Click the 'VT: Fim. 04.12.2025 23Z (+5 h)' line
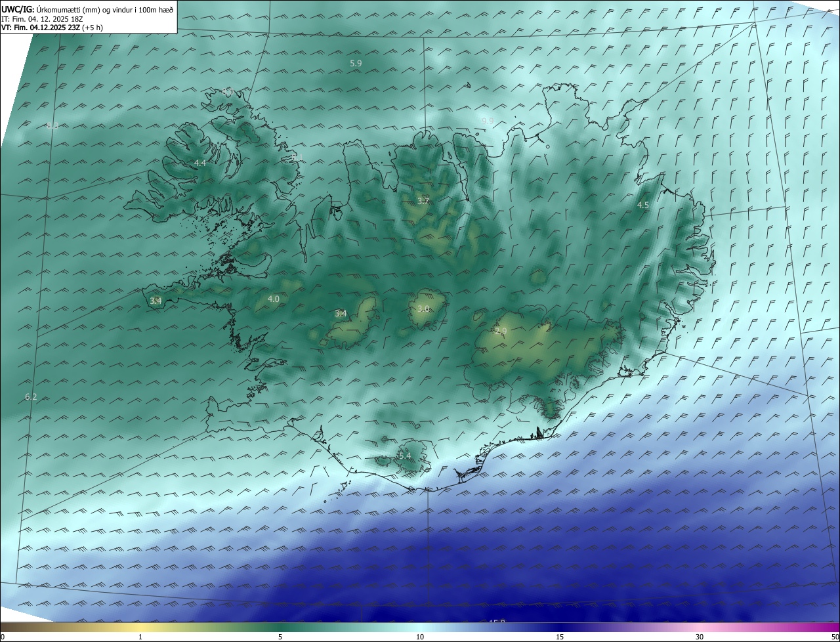This screenshot has height=642, width=840. [x=52, y=28]
